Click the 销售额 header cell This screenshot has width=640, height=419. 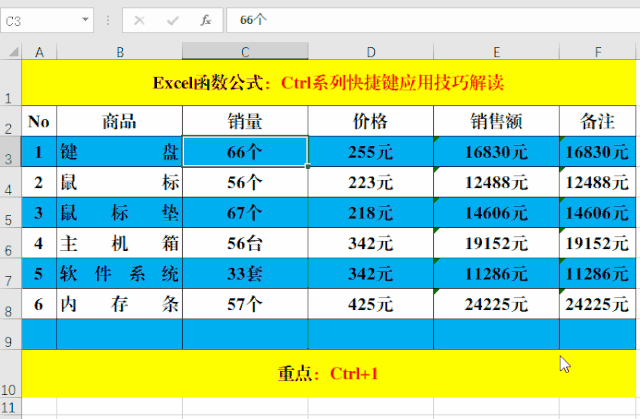[496, 122]
